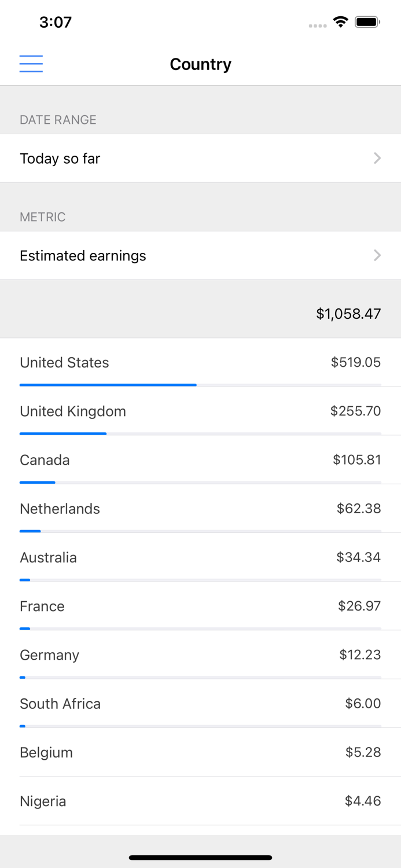Viewport: 401px width, 868px height.
Task: Tap the clock showing 3:07
Action: click(56, 22)
